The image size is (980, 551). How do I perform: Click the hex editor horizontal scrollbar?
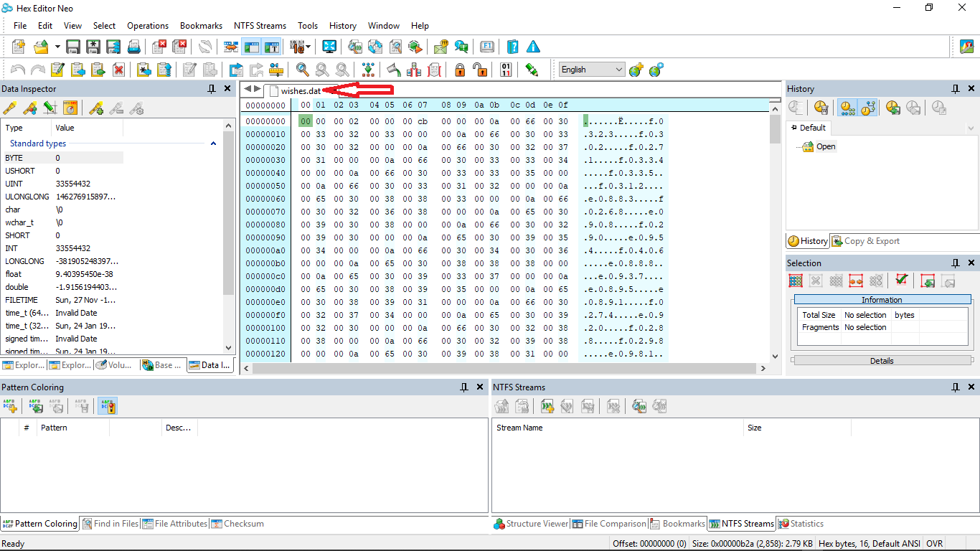504,368
